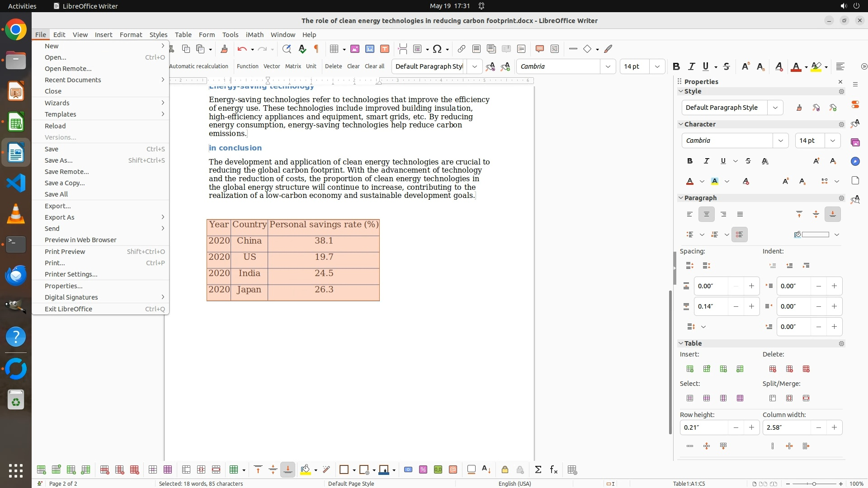
Task: Select Export... in the File menu
Action: [x=57, y=206]
